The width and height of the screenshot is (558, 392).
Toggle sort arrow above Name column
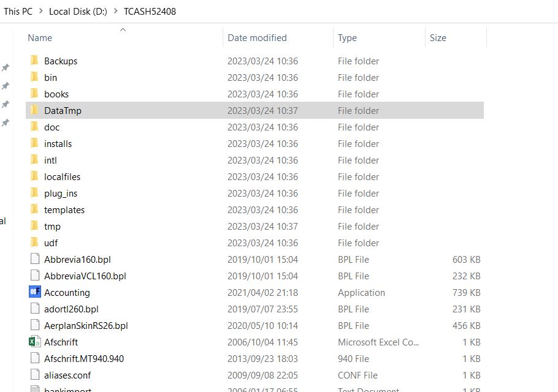[123, 29]
